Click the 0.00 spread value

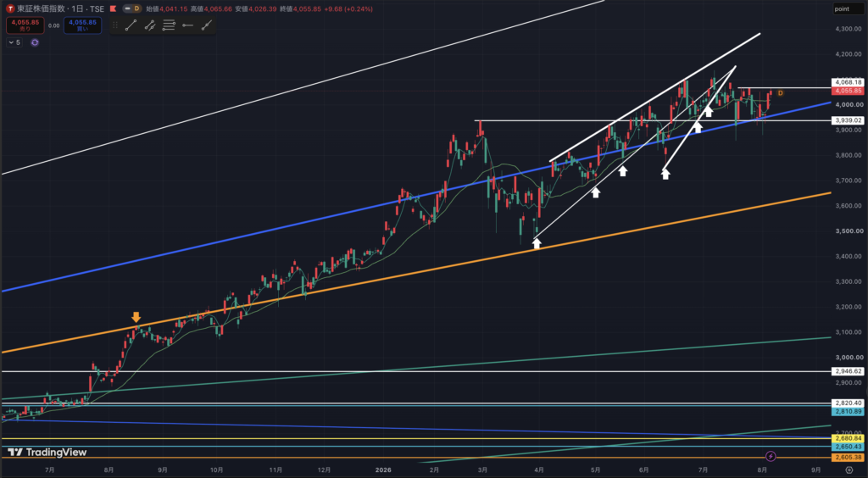pyautogui.click(x=53, y=25)
